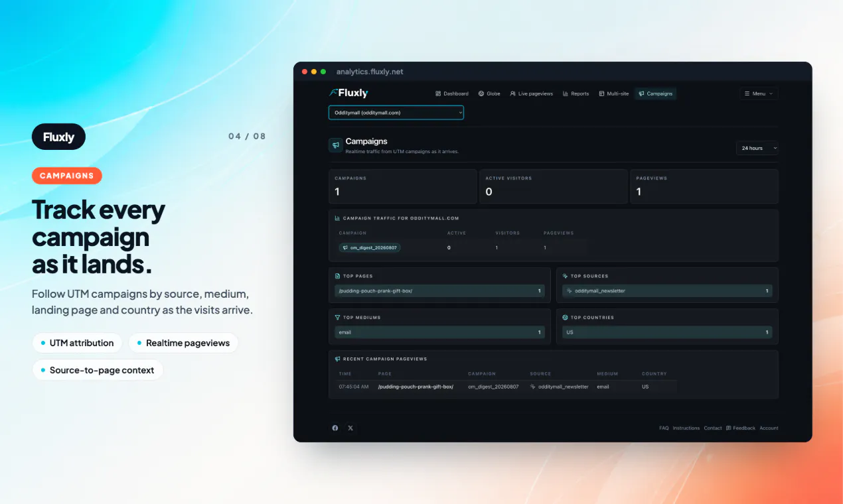Click the email cell in the recent pageviews row
The image size is (843, 504).
(603, 387)
